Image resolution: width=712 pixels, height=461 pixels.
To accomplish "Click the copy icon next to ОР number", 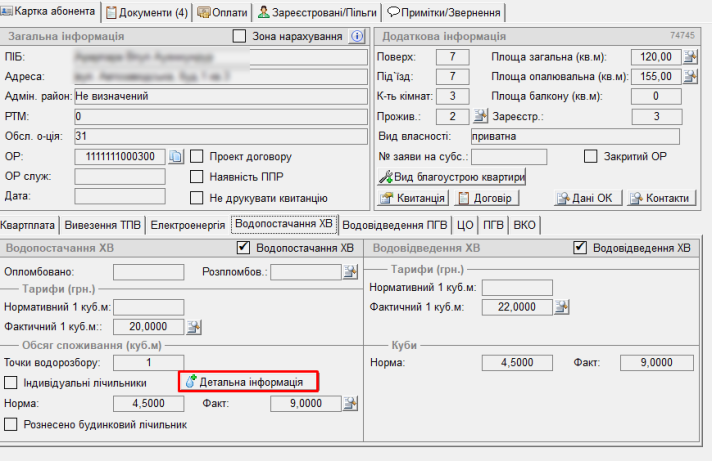I will click(x=176, y=157).
